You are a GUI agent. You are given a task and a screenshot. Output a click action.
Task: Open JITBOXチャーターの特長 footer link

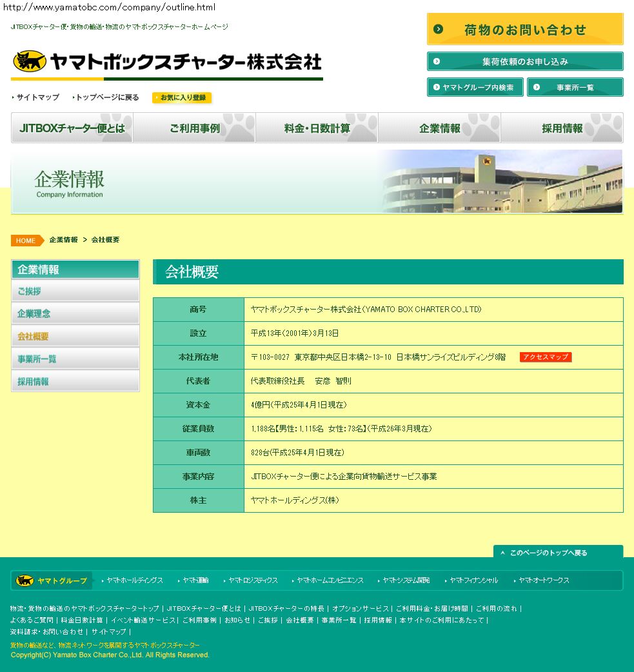286,609
